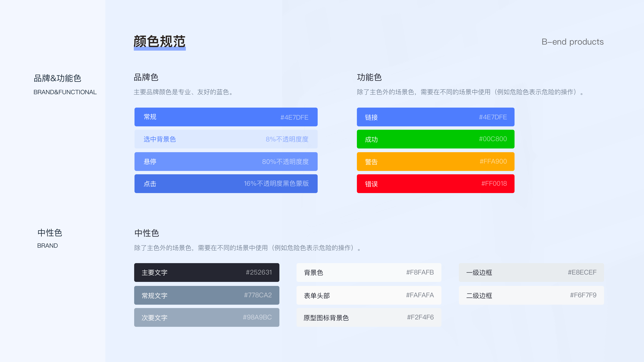Click the 次要文字 #98A9BC swatch

pyautogui.click(x=207, y=317)
